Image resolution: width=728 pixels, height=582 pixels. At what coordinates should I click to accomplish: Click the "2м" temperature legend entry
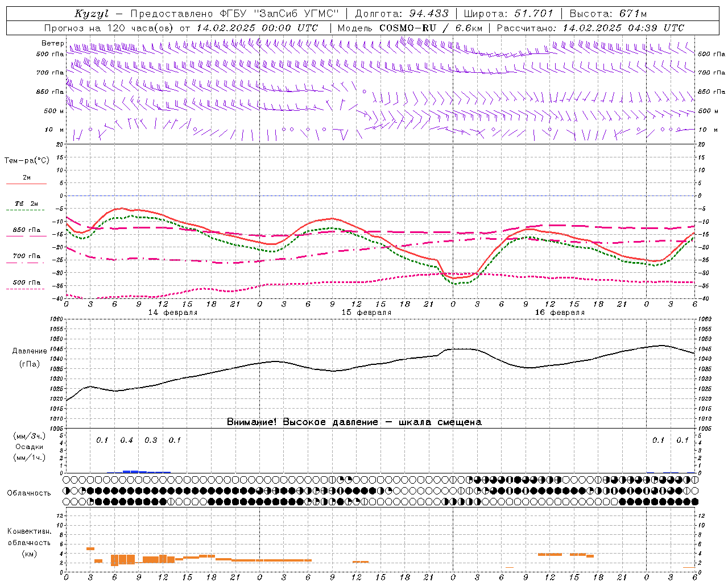[x=27, y=177]
